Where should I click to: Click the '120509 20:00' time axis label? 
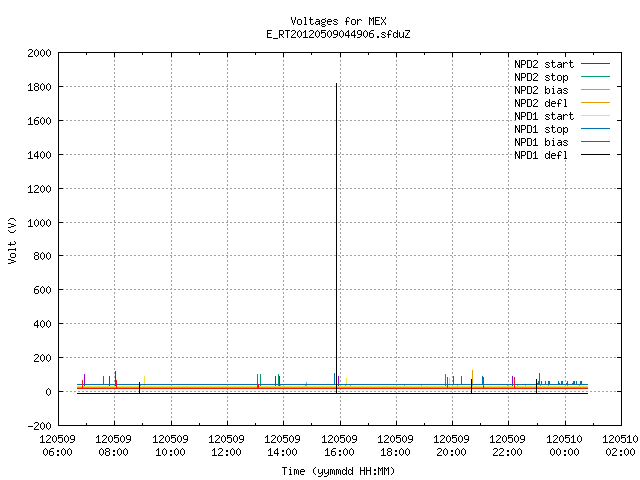tap(451, 446)
